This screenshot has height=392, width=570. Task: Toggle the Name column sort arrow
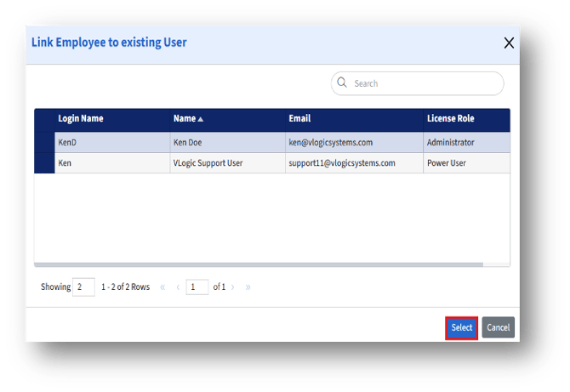click(201, 119)
